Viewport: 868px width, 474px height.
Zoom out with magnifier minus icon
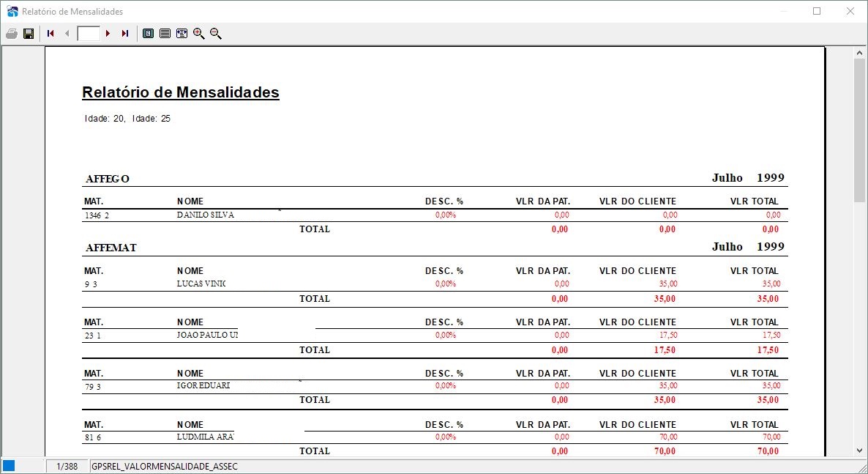pyautogui.click(x=216, y=34)
